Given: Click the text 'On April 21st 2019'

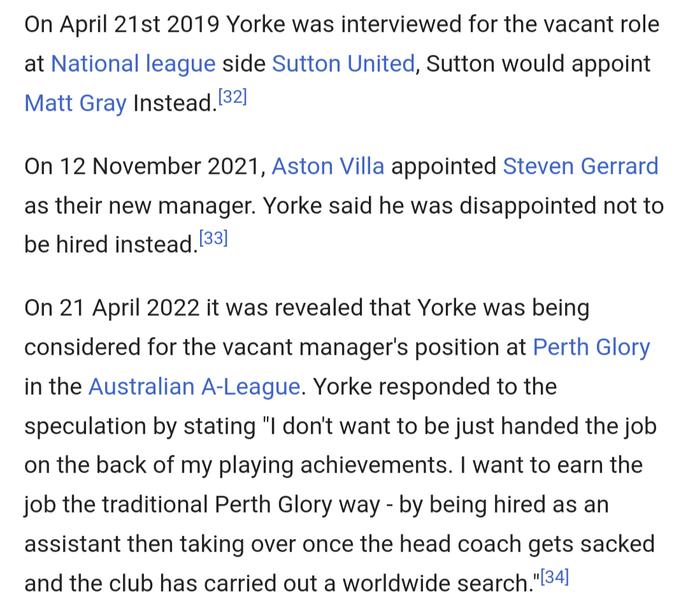Looking at the screenshot, I should coord(122,24).
